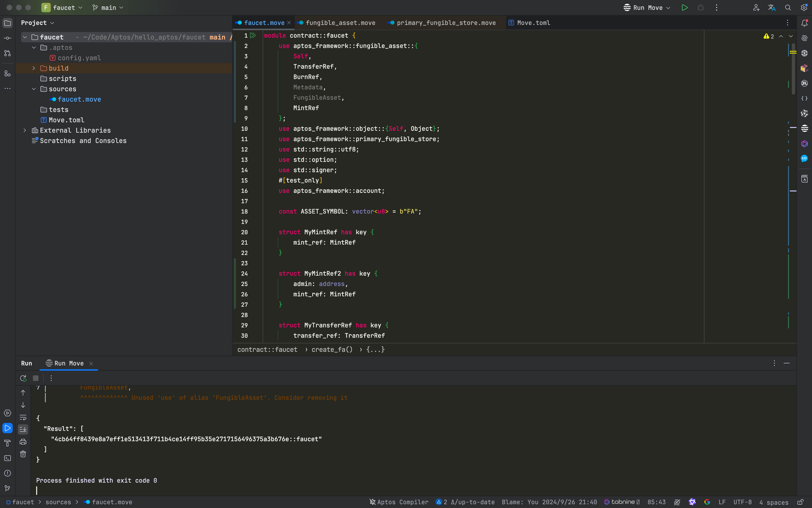Open the Git tool window
The image size is (812, 508).
7,488
